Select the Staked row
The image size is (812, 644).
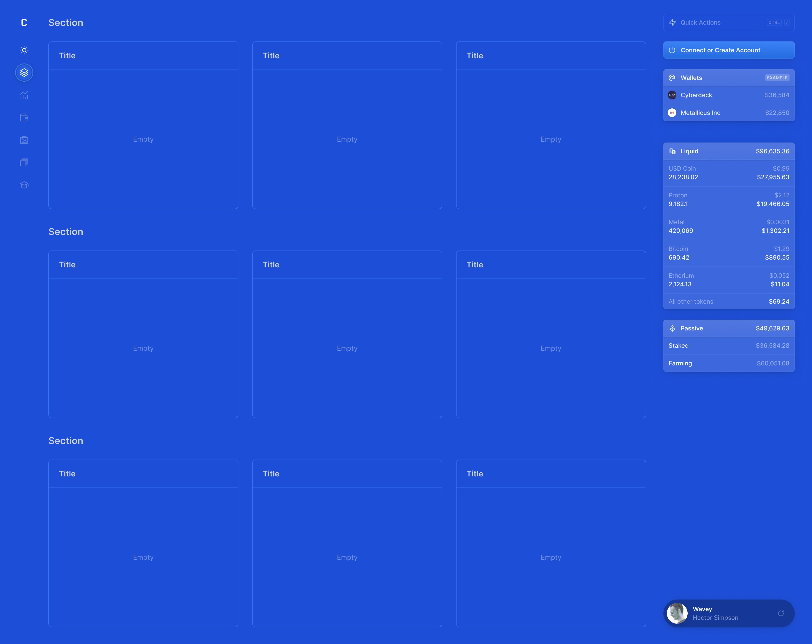pyautogui.click(x=729, y=346)
